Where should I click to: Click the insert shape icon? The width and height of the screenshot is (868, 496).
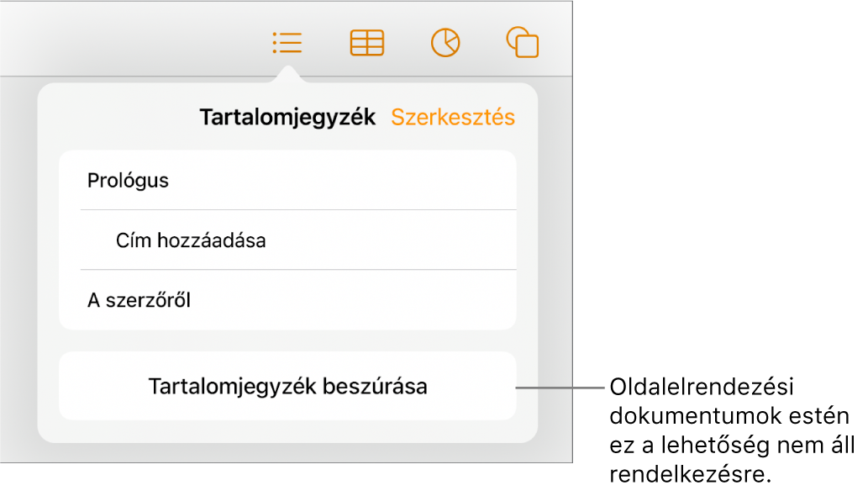[523, 43]
